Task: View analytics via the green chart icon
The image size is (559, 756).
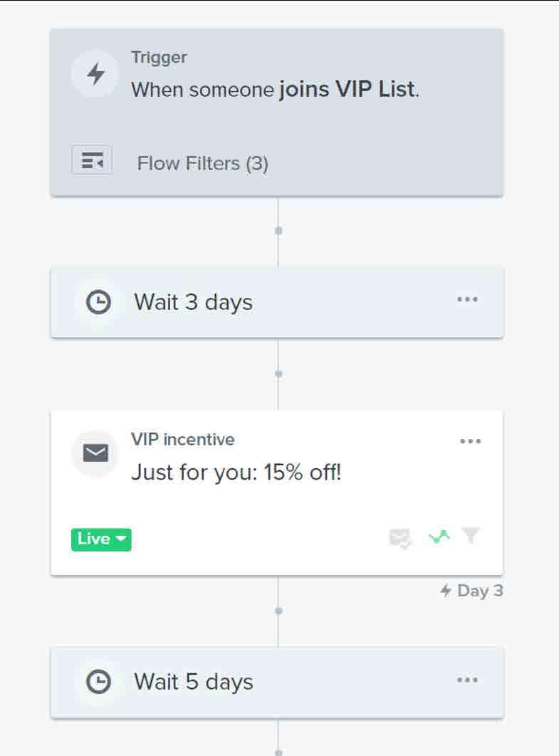Action: pos(439,536)
